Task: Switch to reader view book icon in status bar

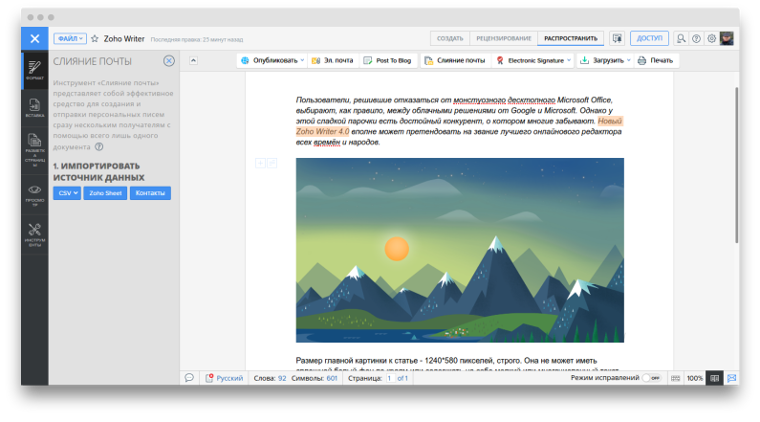Action: 714,378
